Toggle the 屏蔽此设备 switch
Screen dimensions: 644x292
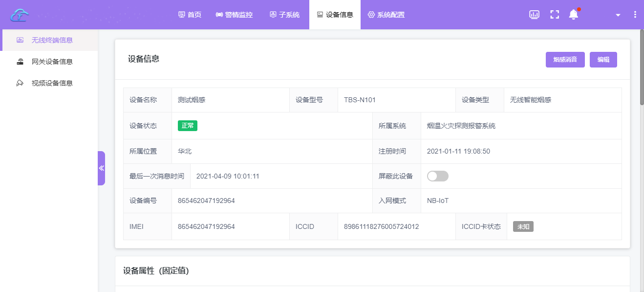[437, 176]
